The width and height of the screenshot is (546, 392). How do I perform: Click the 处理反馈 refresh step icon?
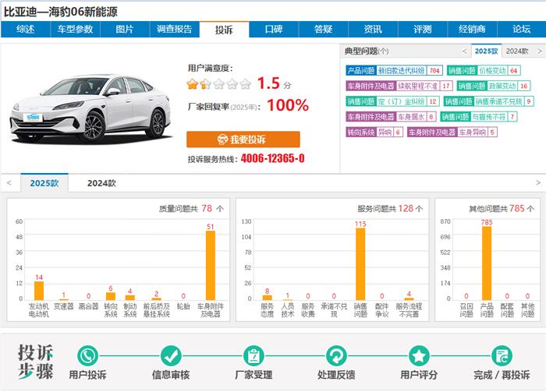336,356
